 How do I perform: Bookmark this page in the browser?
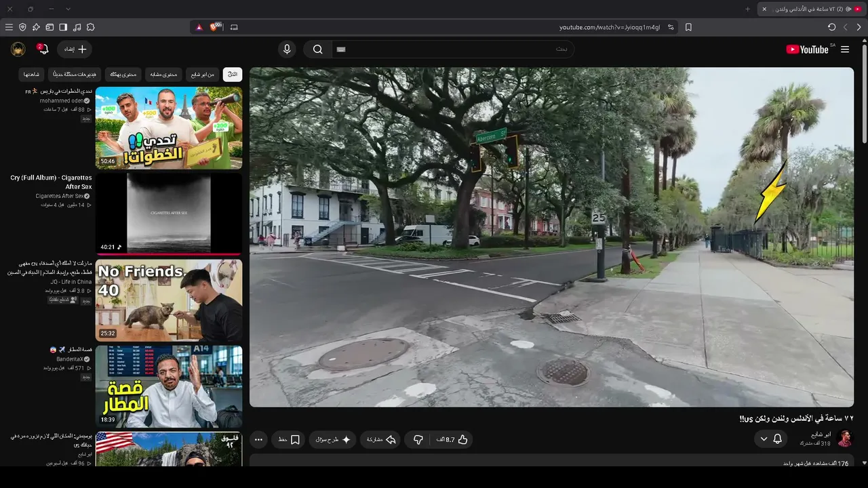click(688, 27)
